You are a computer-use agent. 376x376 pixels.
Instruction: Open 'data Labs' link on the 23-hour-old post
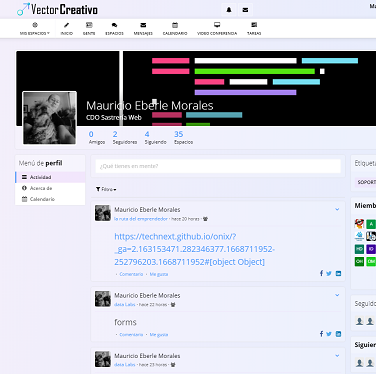(125, 365)
